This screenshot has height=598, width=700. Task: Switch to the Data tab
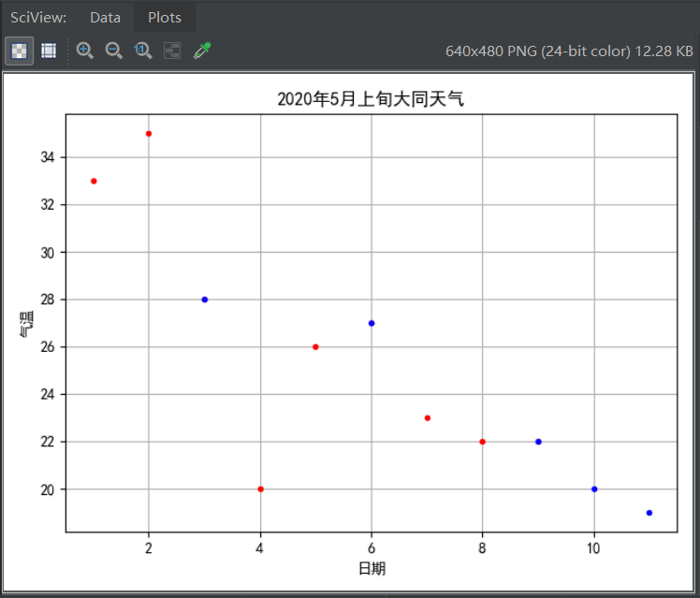tap(105, 18)
